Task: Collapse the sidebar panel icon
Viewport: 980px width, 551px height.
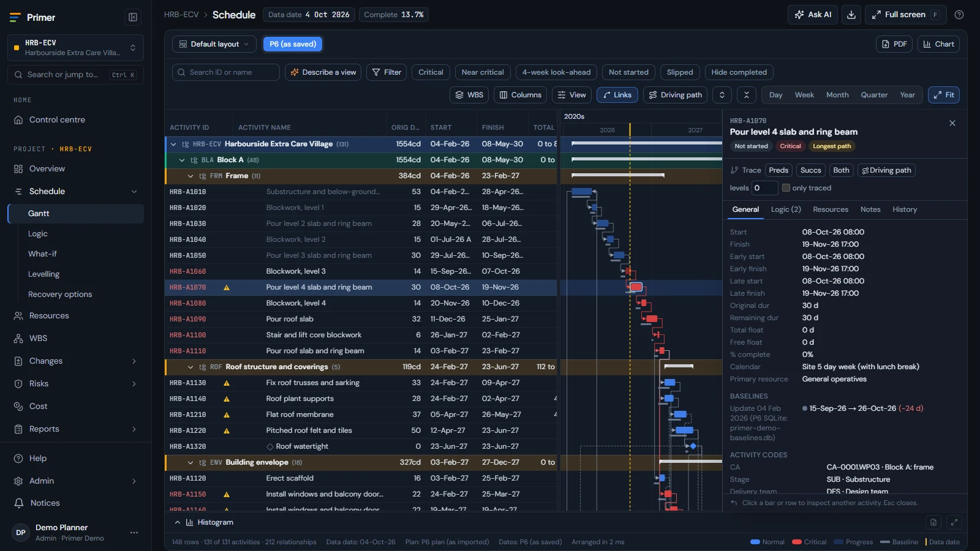Action: (132, 18)
